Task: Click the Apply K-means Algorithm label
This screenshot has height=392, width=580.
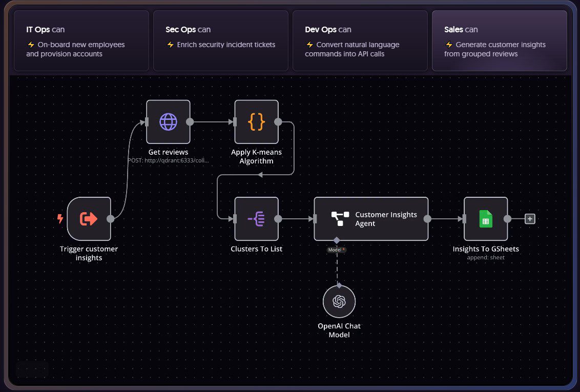Action: tap(256, 157)
